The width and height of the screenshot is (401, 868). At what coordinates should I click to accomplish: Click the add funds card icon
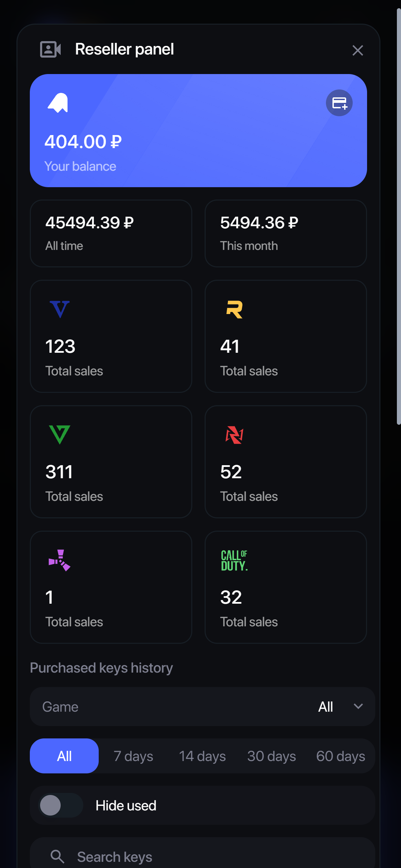point(339,103)
